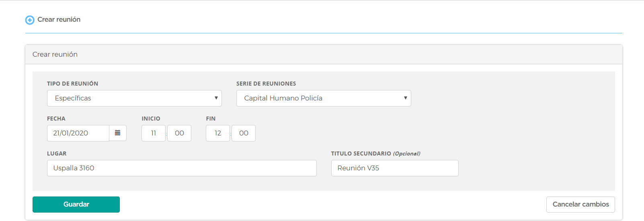The width and height of the screenshot is (644, 221).
Task: Open the calendar date picker icon
Action: click(118, 133)
